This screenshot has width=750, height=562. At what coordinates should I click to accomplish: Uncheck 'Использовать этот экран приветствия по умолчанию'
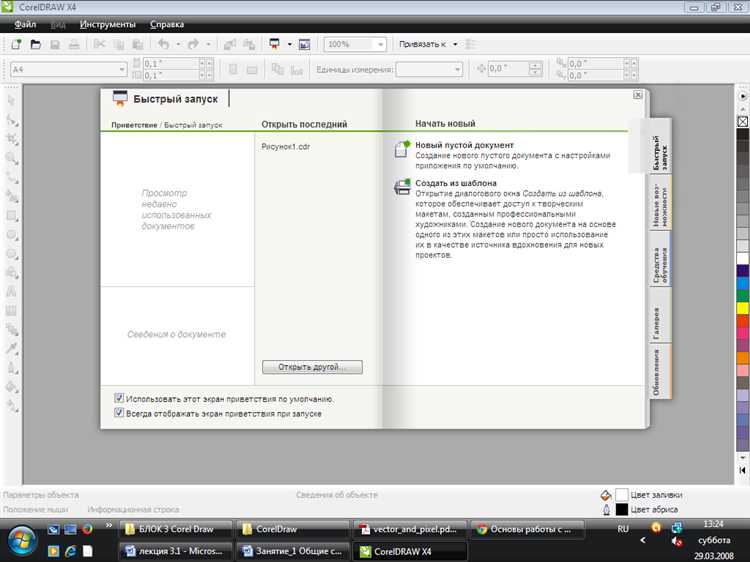pos(119,398)
